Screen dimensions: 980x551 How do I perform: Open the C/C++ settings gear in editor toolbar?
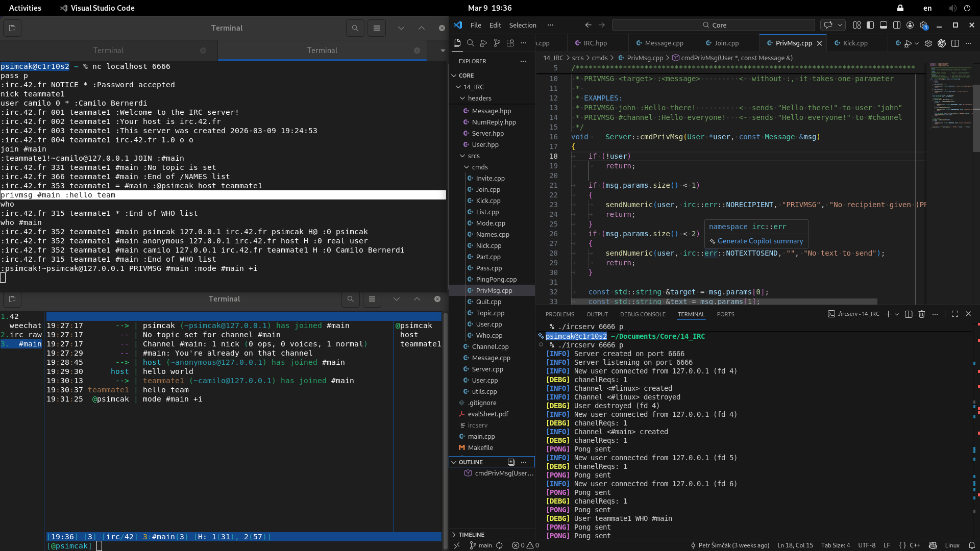pyautogui.click(x=928, y=43)
